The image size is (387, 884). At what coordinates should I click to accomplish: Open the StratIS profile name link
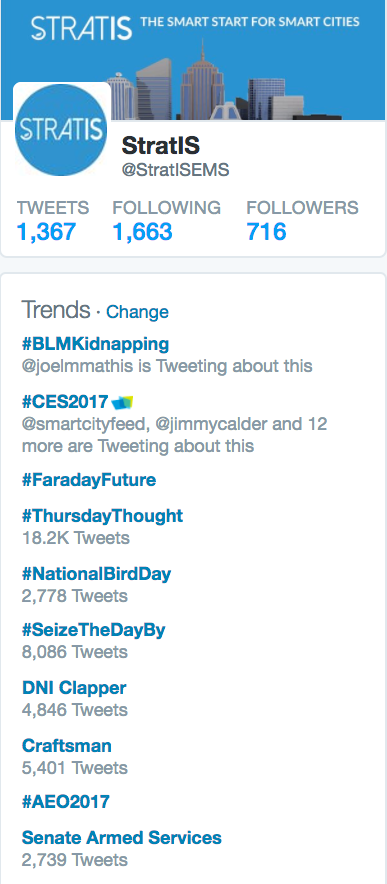coord(161,146)
